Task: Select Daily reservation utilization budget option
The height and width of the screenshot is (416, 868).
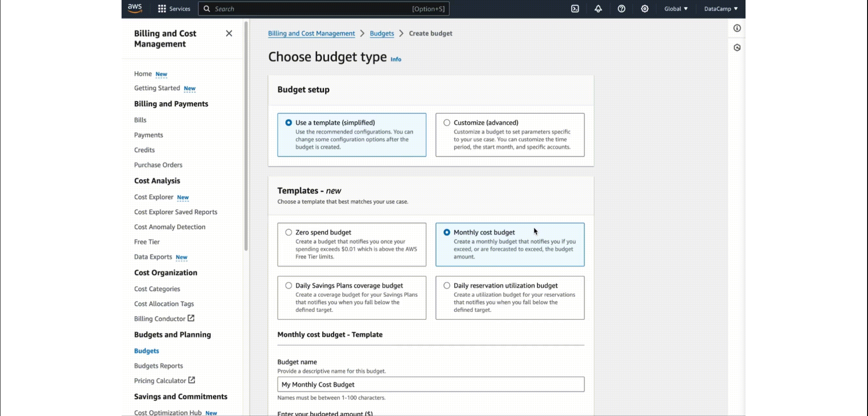Action: coord(510,298)
